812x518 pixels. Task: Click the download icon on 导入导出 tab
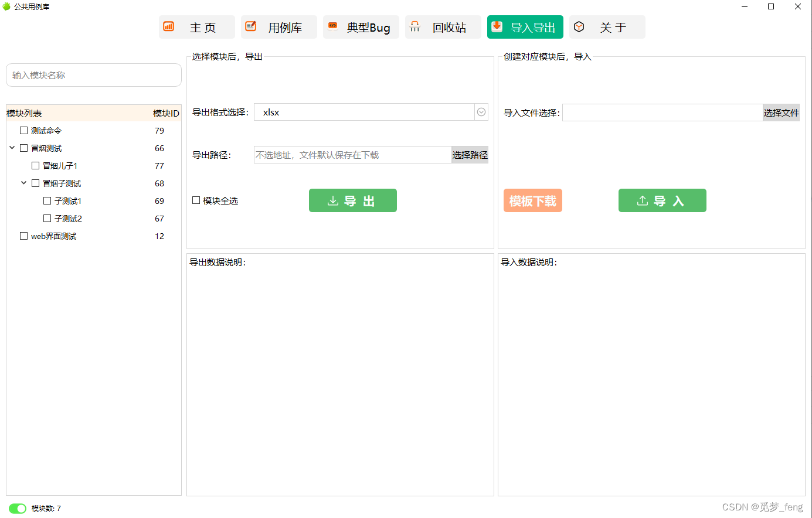[497, 26]
